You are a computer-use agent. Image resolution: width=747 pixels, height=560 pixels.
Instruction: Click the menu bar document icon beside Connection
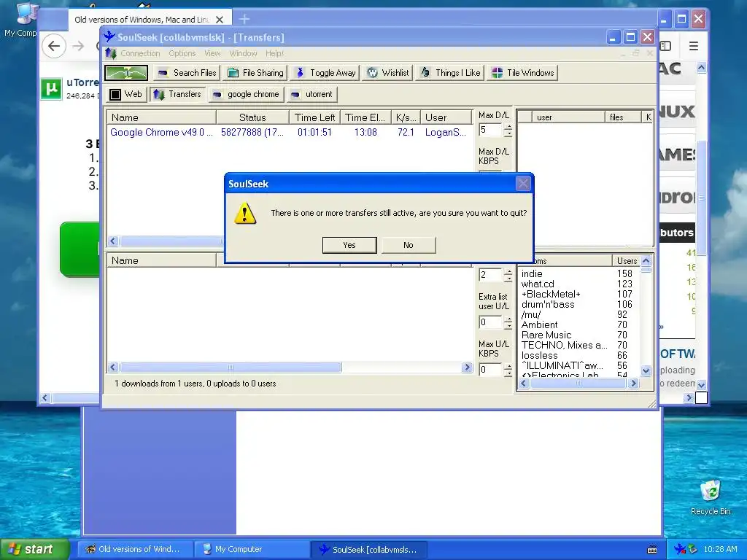111,53
